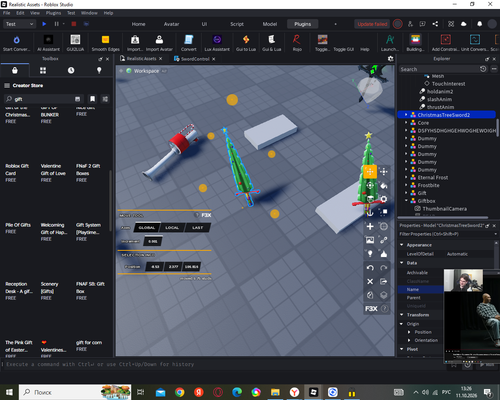This screenshot has height=400, width=500.
Task: Open the Window menu
Action: (x=89, y=13)
